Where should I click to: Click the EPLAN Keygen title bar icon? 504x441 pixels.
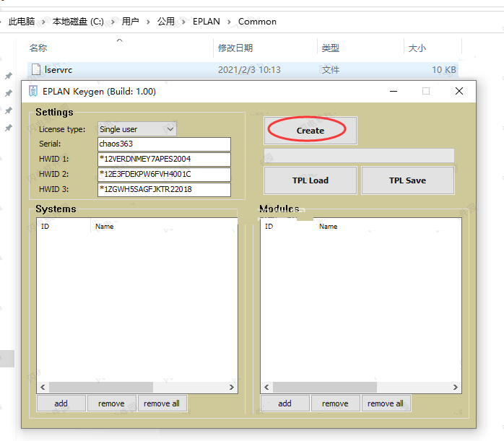click(33, 91)
